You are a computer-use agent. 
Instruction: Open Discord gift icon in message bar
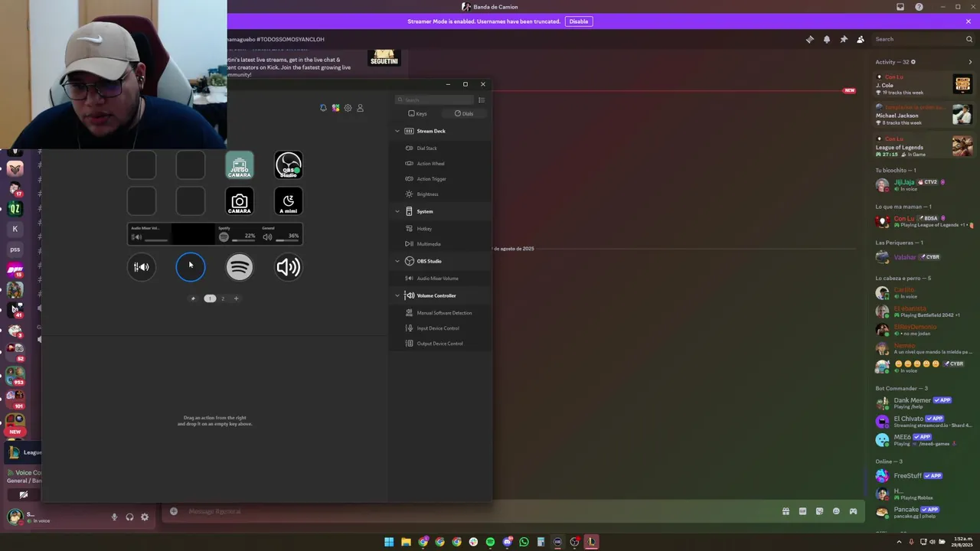point(786,511)
